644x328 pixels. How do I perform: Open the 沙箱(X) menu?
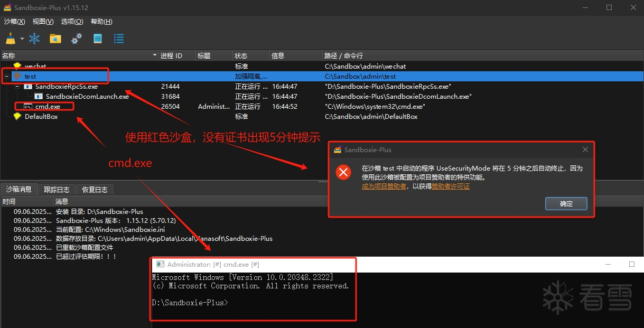(14, 22)
